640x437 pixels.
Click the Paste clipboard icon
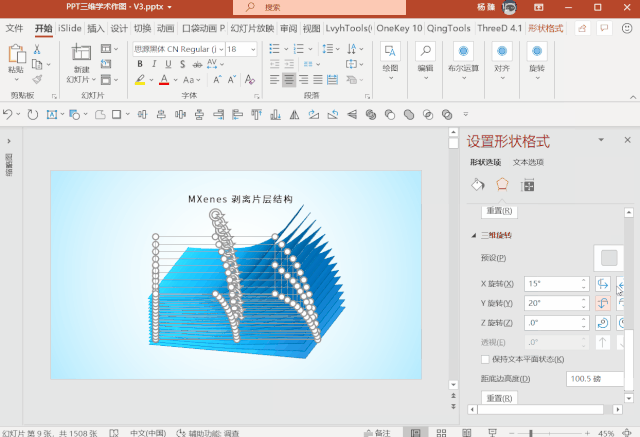coord(16,54)
